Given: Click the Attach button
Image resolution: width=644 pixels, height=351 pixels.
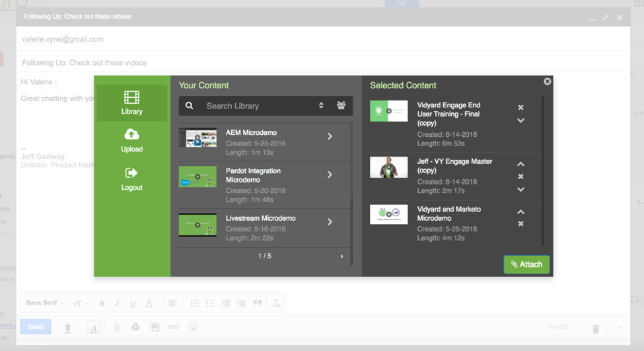Looking at the screenshot, I should point(526,264).
